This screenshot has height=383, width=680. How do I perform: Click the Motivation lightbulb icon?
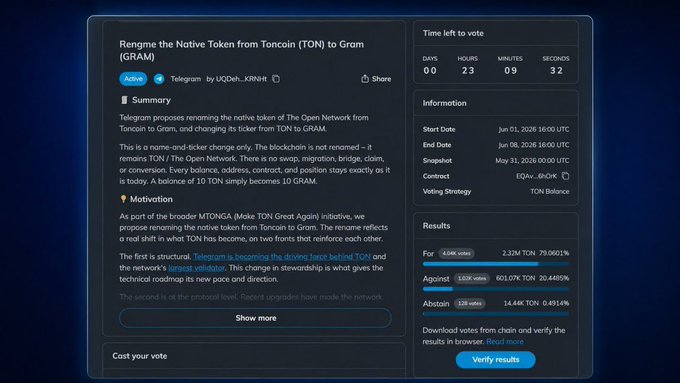pos(123,199)
